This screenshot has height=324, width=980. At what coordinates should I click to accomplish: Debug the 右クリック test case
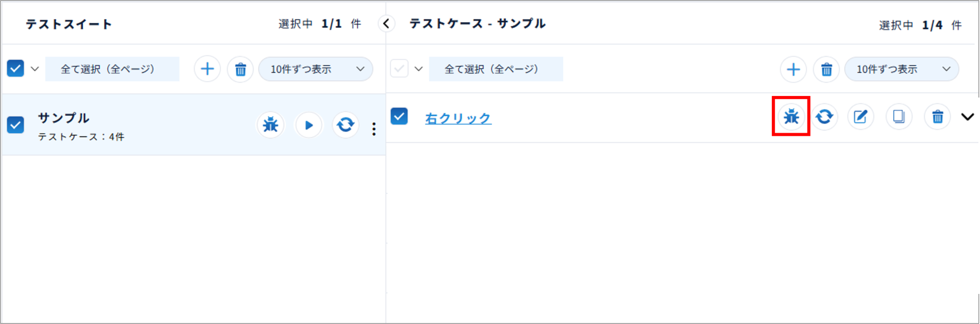tap(791, 117)
